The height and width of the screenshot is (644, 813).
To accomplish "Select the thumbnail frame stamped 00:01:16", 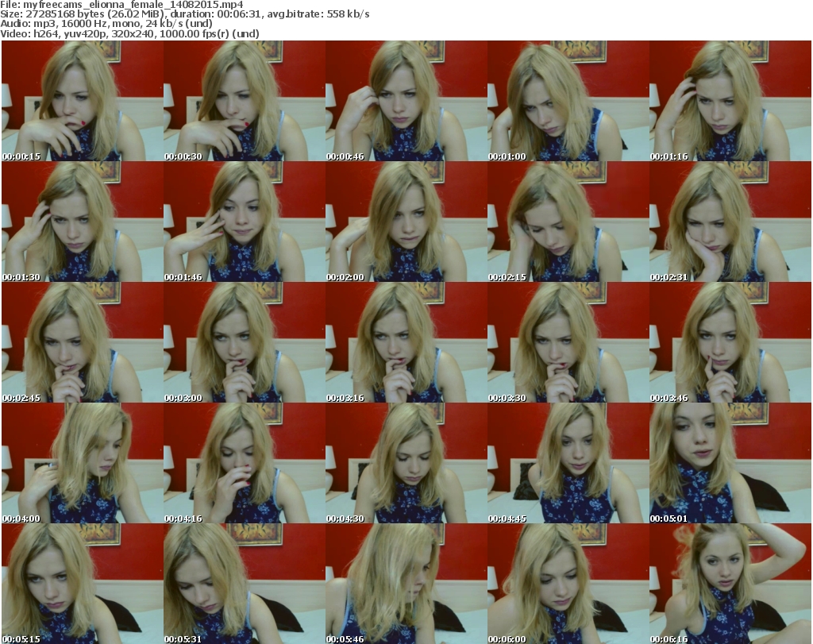I will pyautogui.click(x=730, y=101).
